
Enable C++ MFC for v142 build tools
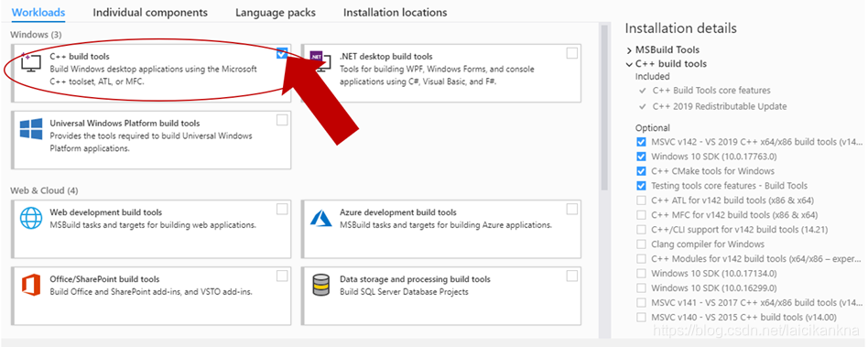tap(641, 215)
